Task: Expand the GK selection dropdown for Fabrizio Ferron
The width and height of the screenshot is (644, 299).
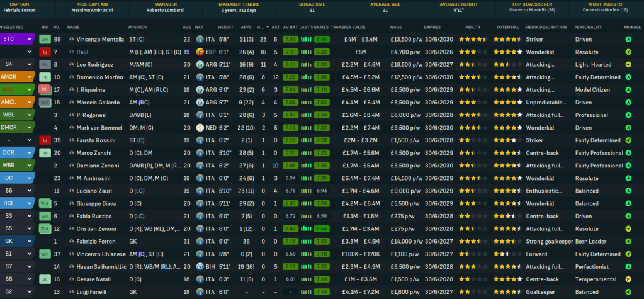Action: tap(28, 241)
